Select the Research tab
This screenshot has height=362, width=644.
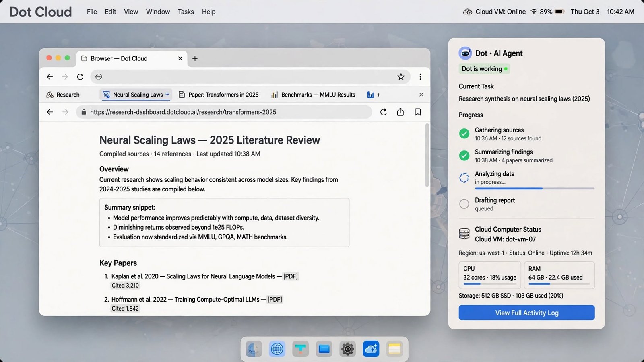point(63,95)
